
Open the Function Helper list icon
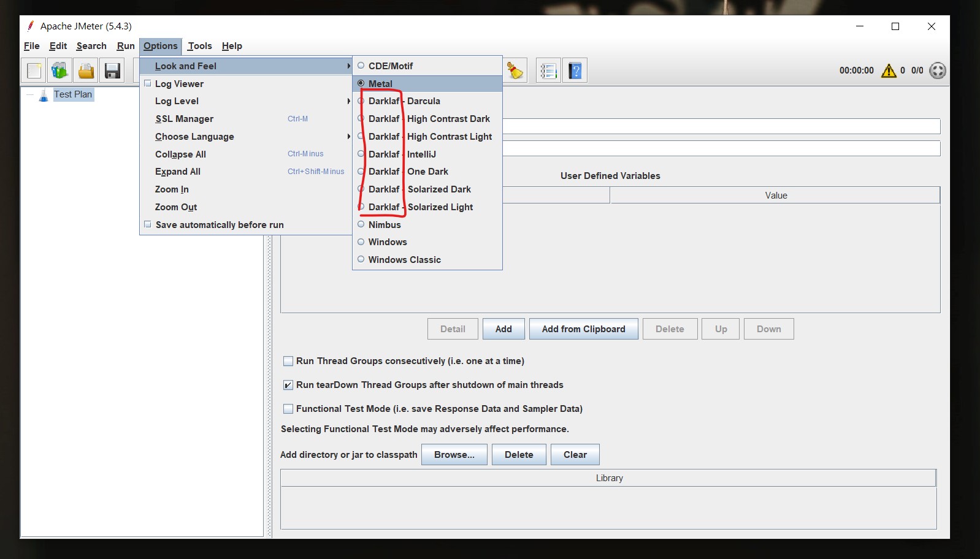click(548, 70)
